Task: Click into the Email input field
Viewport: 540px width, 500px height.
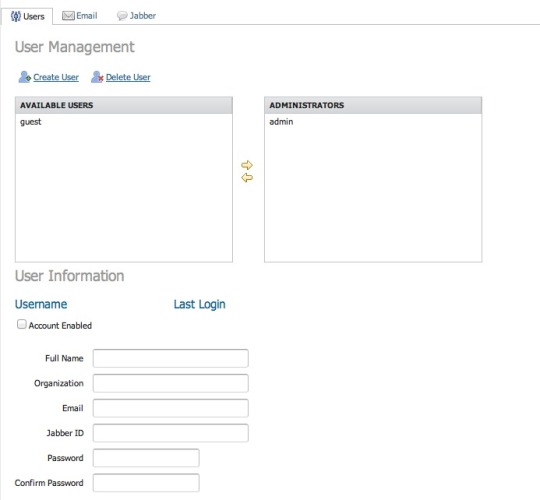Action: [x=170, y=408]
